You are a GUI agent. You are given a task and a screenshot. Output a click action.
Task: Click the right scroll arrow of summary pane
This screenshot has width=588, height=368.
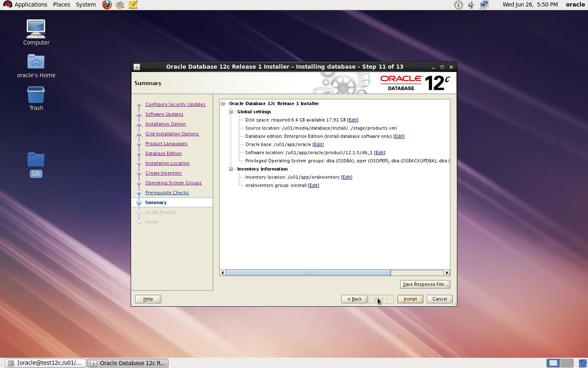(447, 273)
